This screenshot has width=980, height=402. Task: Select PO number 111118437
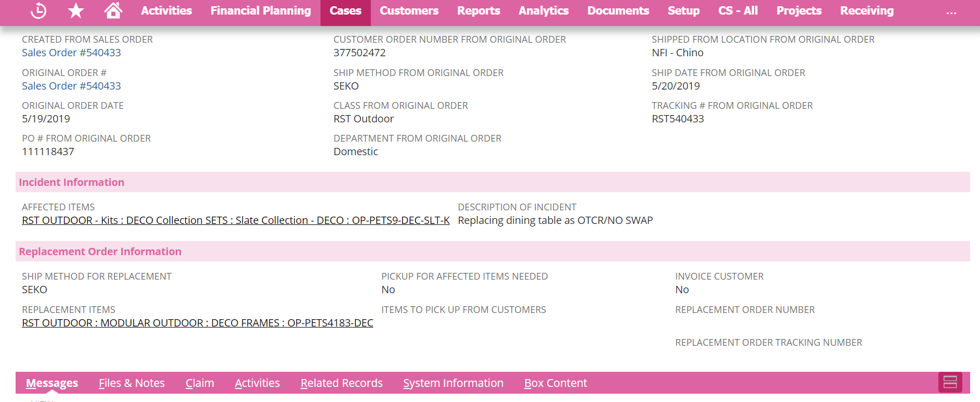tap(48, 152)
